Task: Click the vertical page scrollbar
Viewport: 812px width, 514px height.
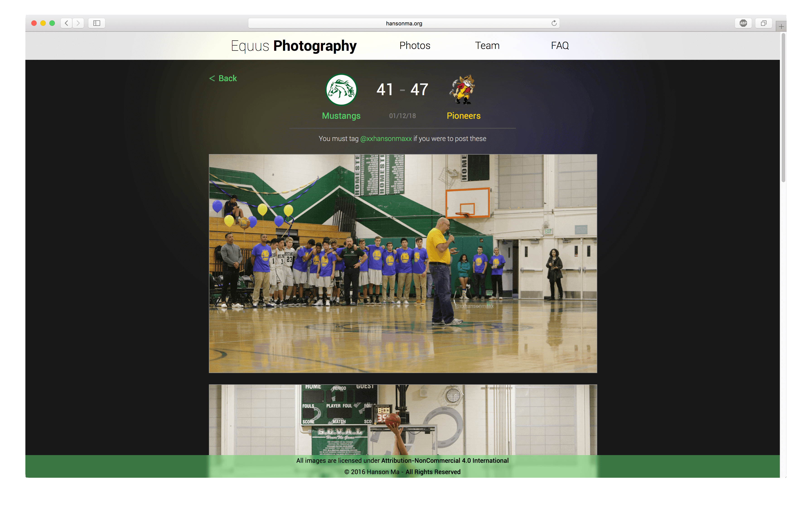Action: click(x=783, y=108)
